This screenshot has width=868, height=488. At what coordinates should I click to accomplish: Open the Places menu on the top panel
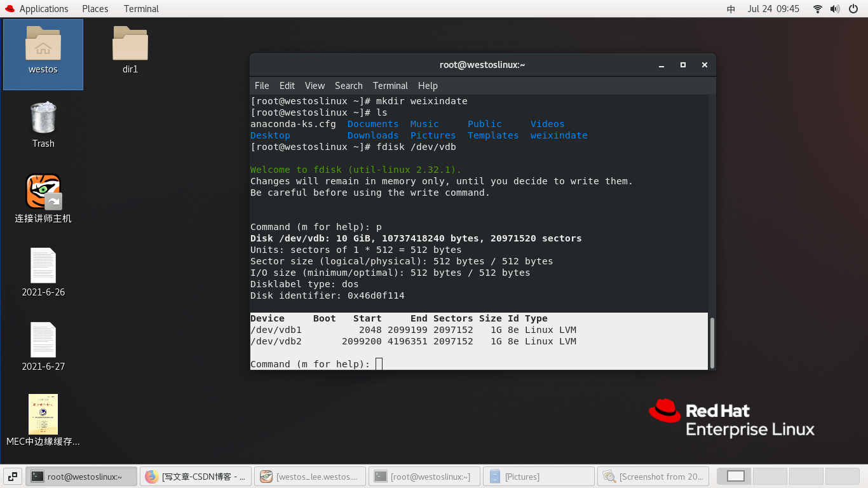click(x=95, y=8)
